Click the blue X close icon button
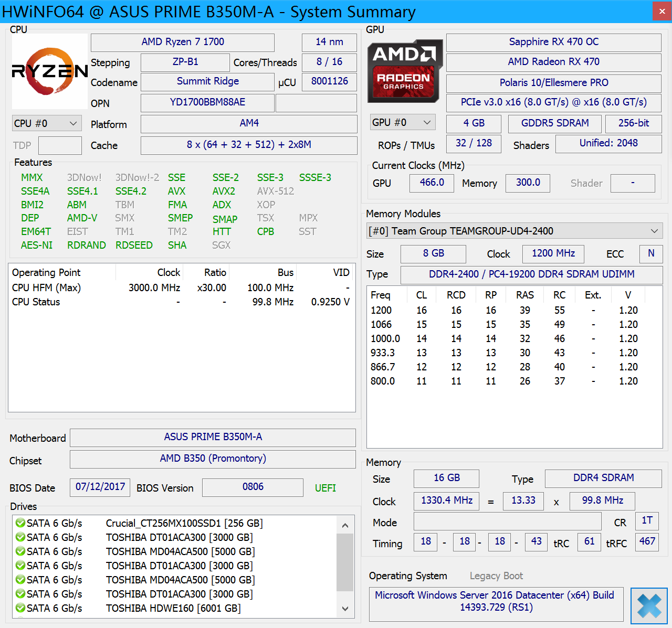This screenshot has height=628, width=672. [x=649, y=606]
